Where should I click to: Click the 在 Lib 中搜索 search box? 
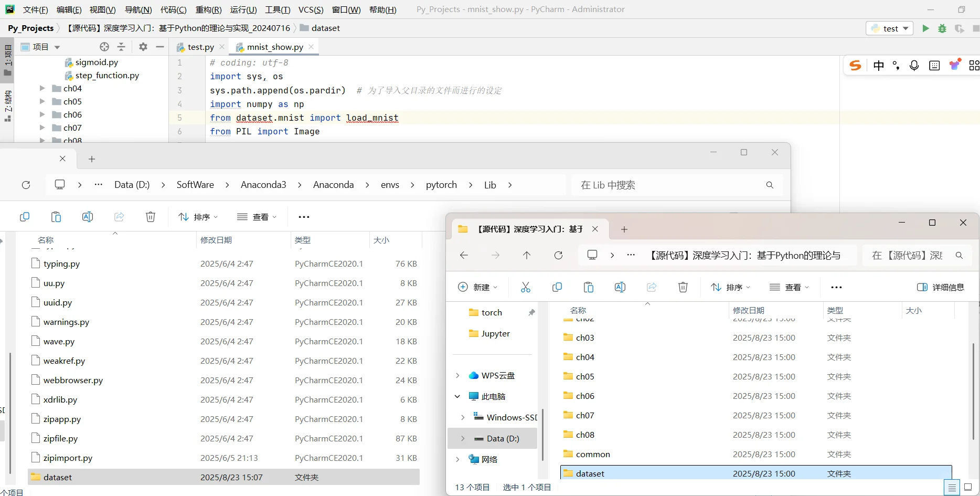pos(676,185)
